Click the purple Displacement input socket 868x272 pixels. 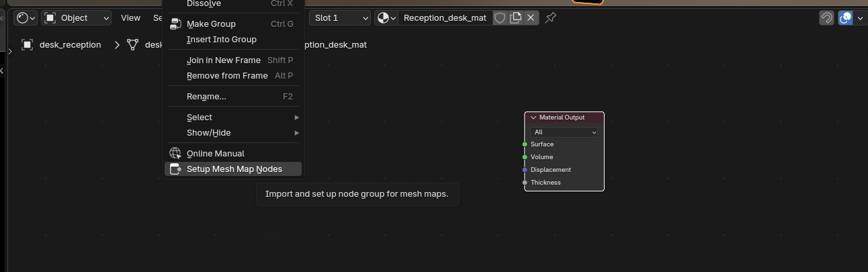[x=525, y=170]
